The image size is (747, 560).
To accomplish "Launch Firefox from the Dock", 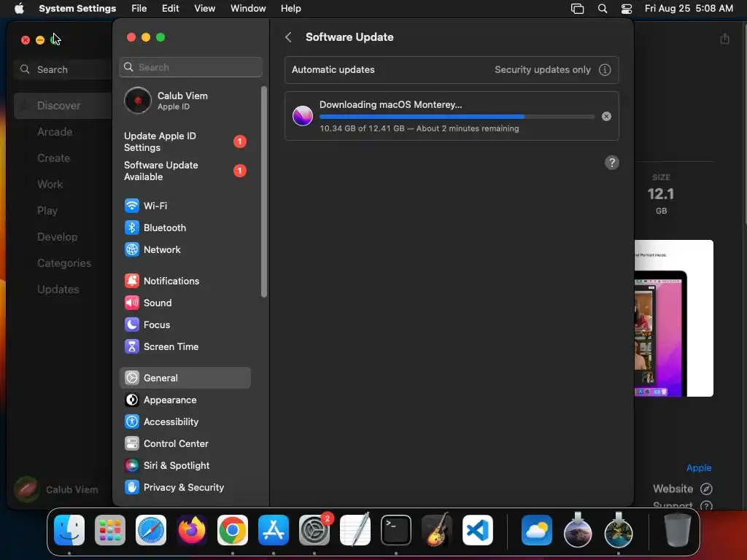I will point(192,530).
